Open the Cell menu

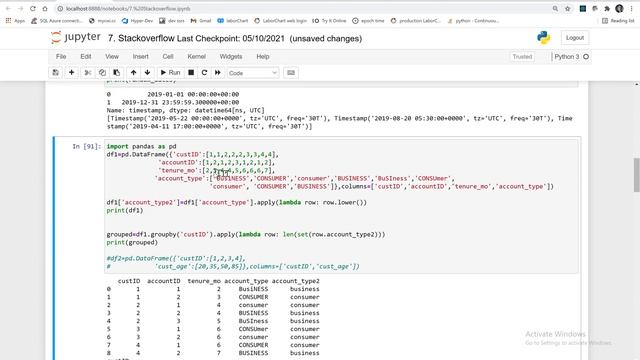(x=168, y=57)
